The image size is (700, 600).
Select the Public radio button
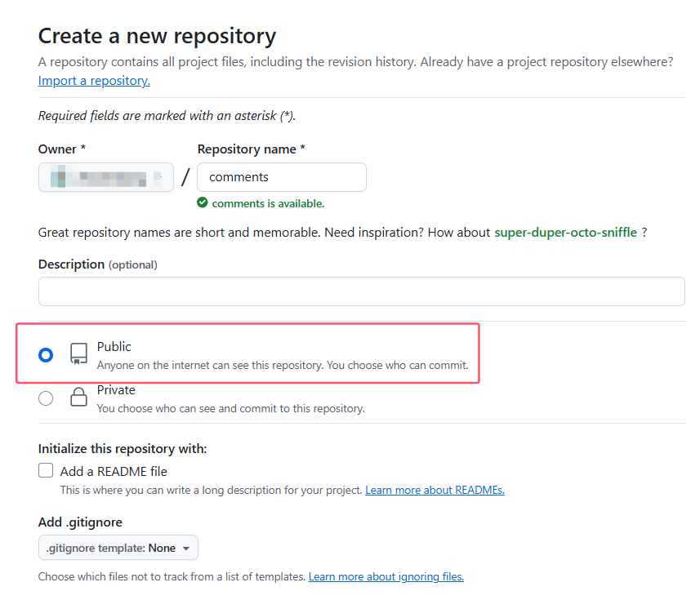tap(46, 355)
